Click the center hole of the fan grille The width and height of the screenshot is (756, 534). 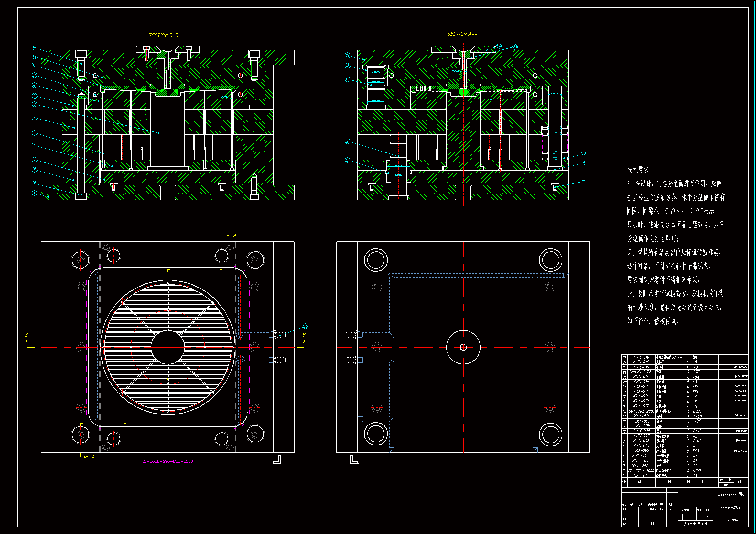[x=168, y=347]
